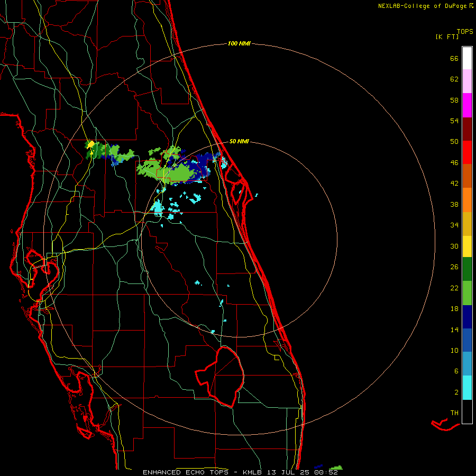Click the [K FT] units label
This screenshot has height=476, width=476.
[447, 36]
